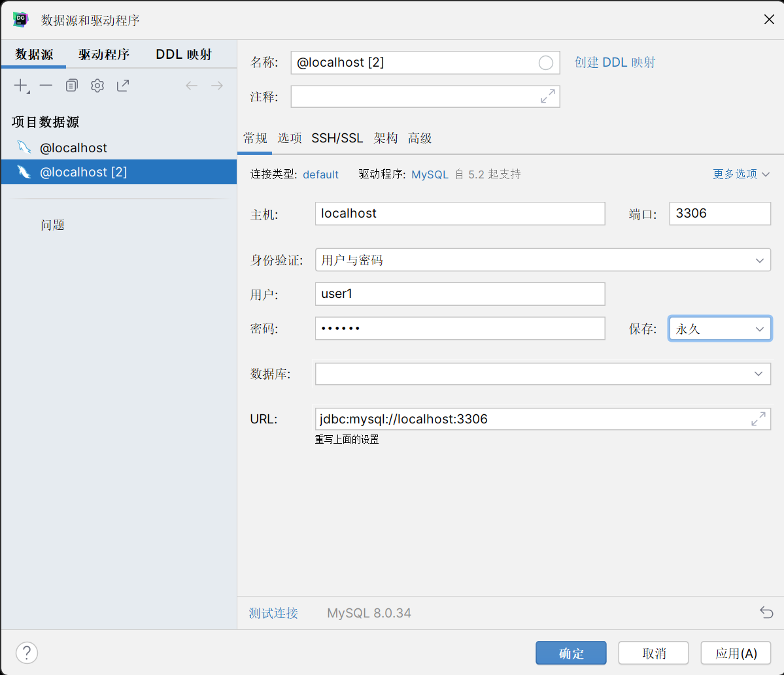This screenshot has width=784, height=675.
Task: Open the 保存 password dropdown
Action: 719,329
